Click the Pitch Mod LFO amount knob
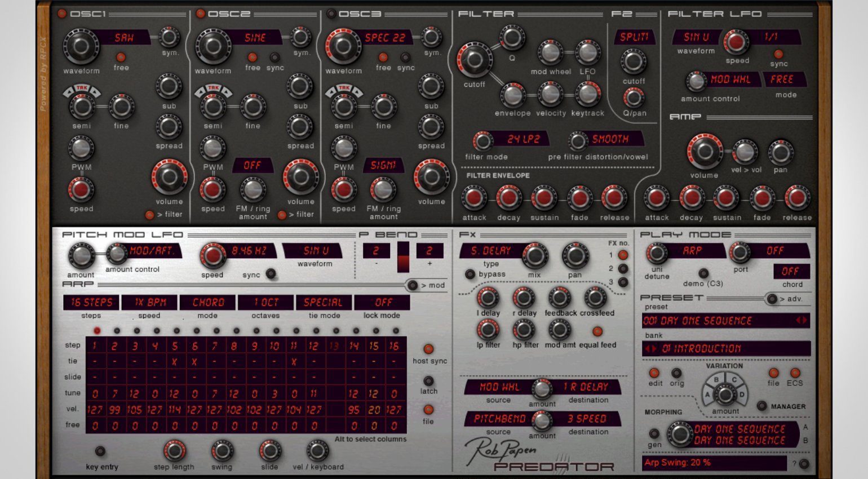The width and height of the screenshot is (868, 479). [x=81, y=256]
